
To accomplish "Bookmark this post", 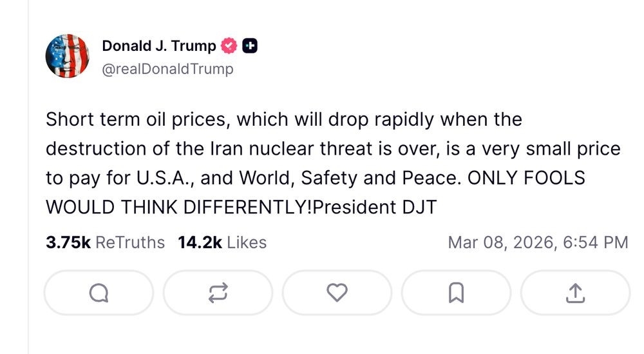I will point(456,293).
